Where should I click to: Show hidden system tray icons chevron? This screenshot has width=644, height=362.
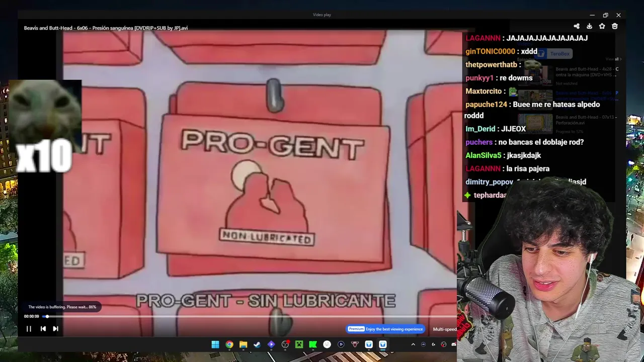pyautogui.click(x=413, y=344)
